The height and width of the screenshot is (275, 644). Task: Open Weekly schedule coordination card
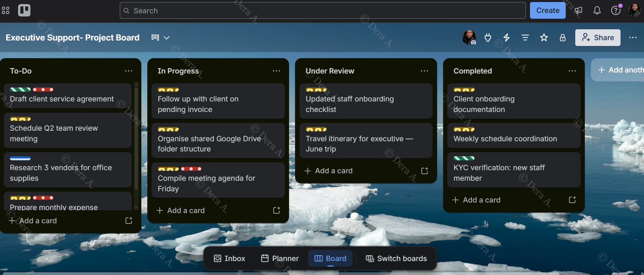(x=514, y=135)
